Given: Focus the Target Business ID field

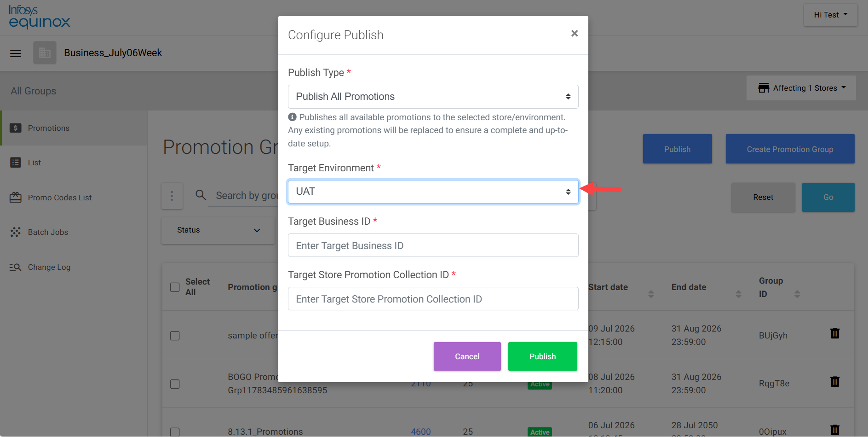Looking at the screenshot, I should click(x=433, y=245).
